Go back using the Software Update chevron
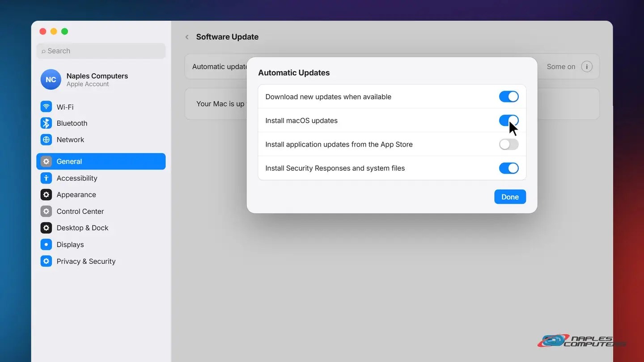The width and height of the screenshot is (644, 362). (187, 37)
